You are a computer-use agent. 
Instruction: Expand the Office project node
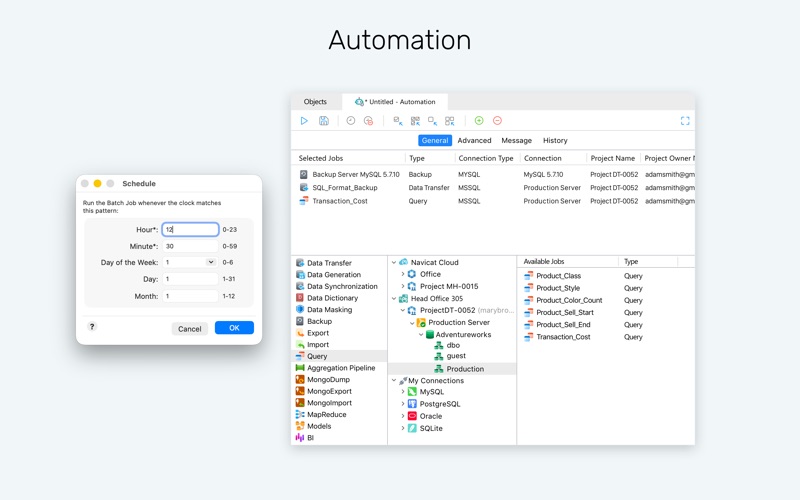tap(403, 274)
